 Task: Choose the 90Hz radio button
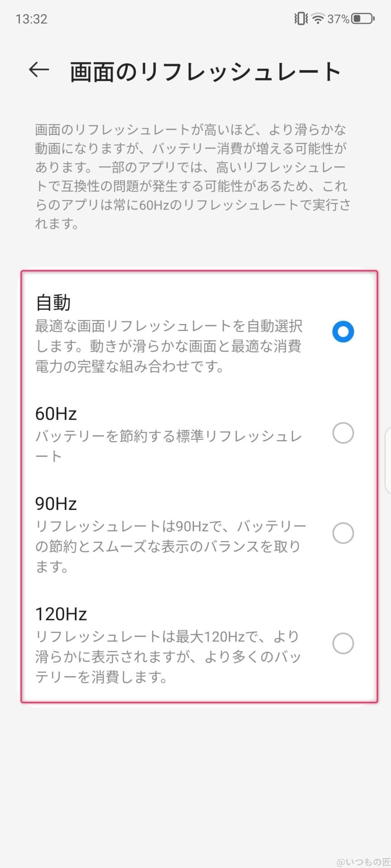[343, 533]
